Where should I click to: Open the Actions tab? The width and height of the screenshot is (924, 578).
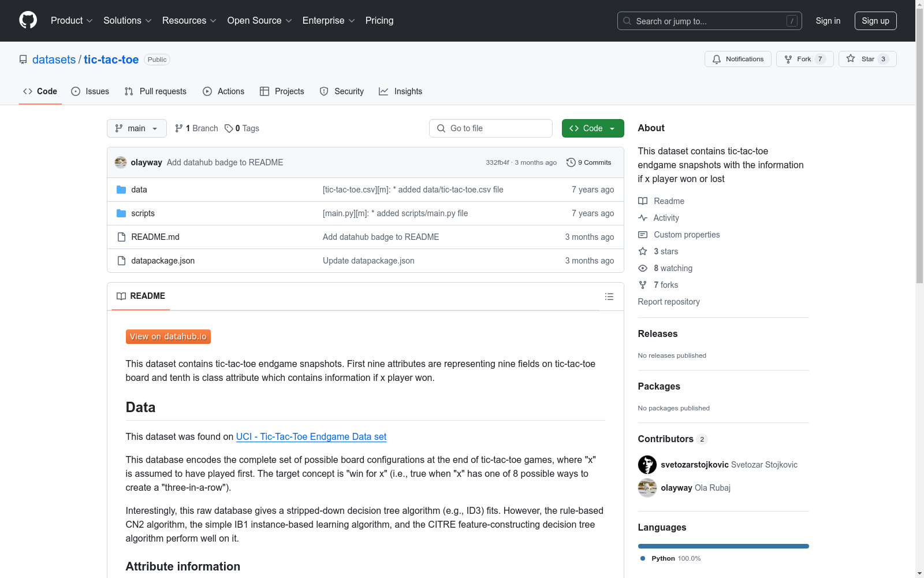tap(223, 91)
